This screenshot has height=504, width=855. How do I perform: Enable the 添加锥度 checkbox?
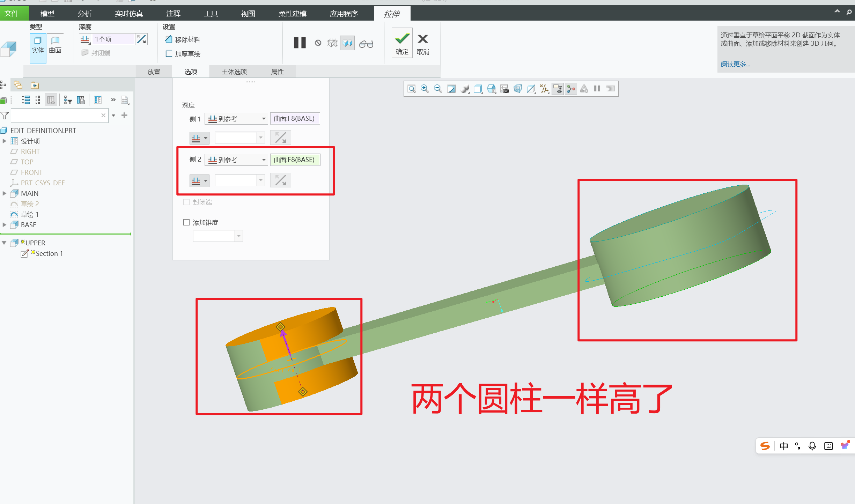[x=186, y=222]
